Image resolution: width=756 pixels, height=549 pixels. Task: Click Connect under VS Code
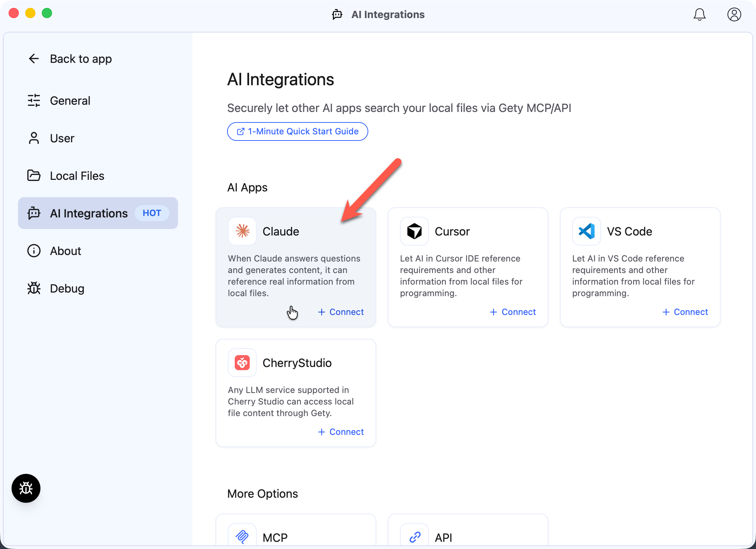click(685, 312)
